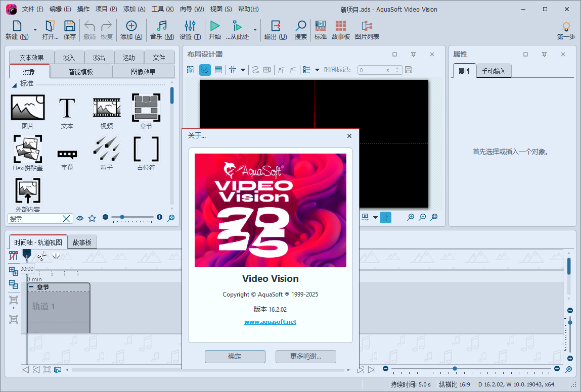581x392 pixels.
Task: Click the 撤消 (Undo) button
Action: [x=90, y=30]
